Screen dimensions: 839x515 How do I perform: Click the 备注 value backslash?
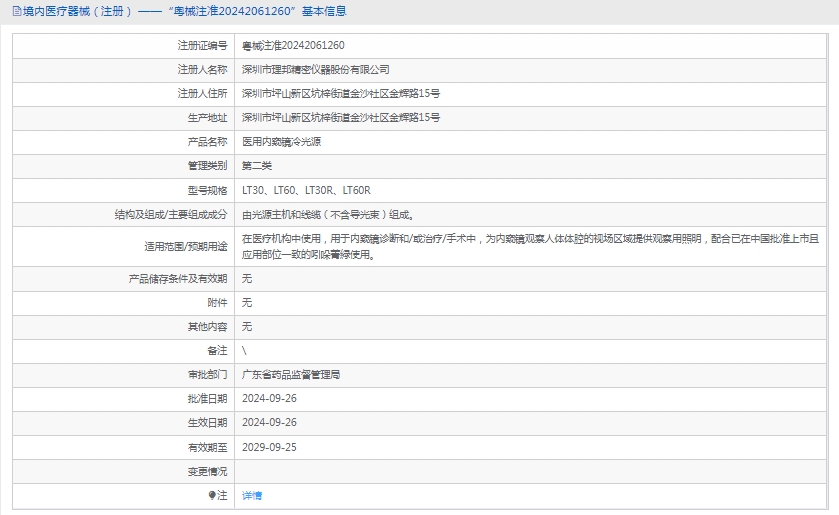245,351
